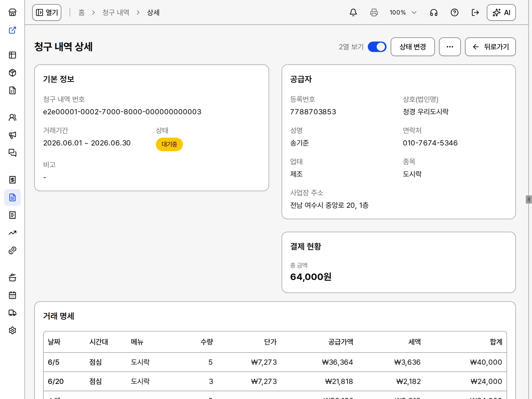Click the right edge panel resize handle
Viewport: 532px width, 399px height.
point(529,199)
